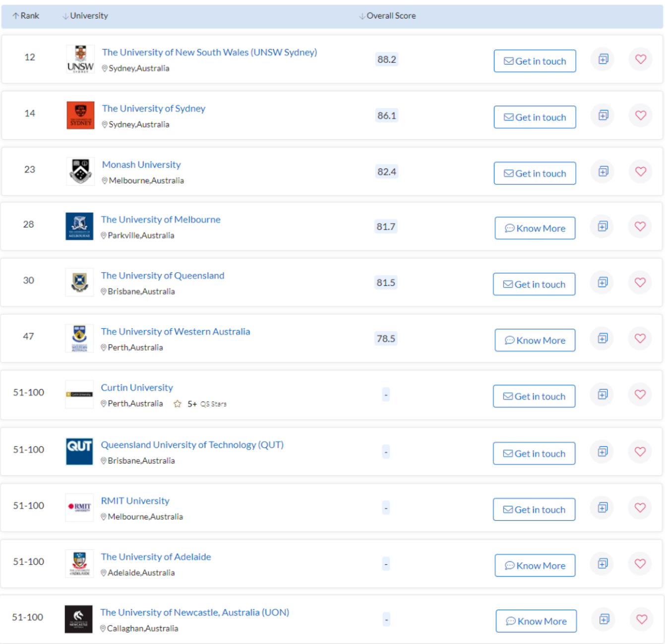Click compare icon for Monash University
The image size is (665, 644).
coord(603,172)
